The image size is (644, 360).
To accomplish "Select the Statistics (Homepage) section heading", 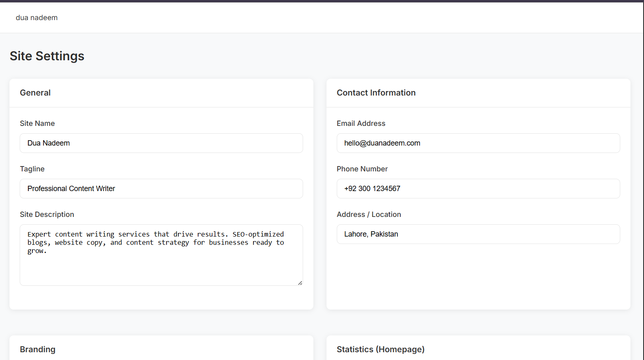I will tap(380, 349).
